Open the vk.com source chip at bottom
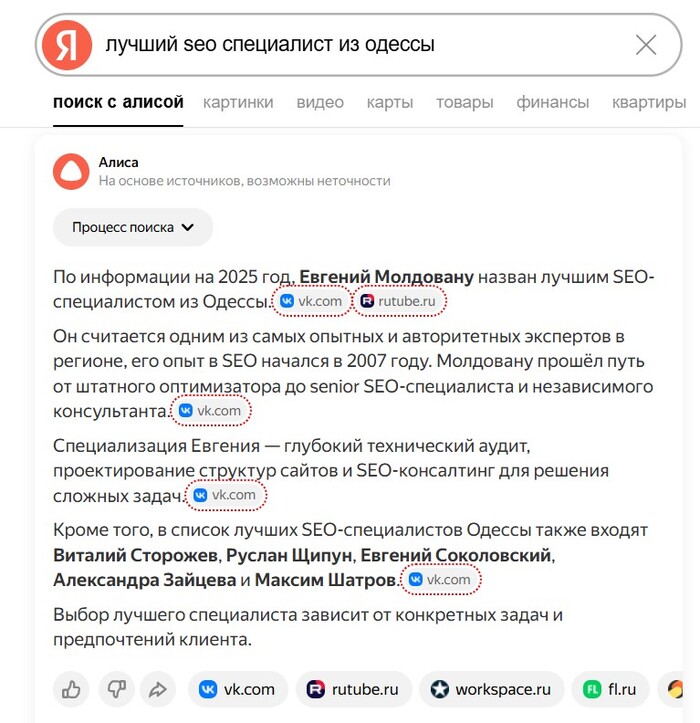The width and height of the screenshot is (700, 723). tap(237, 689)
